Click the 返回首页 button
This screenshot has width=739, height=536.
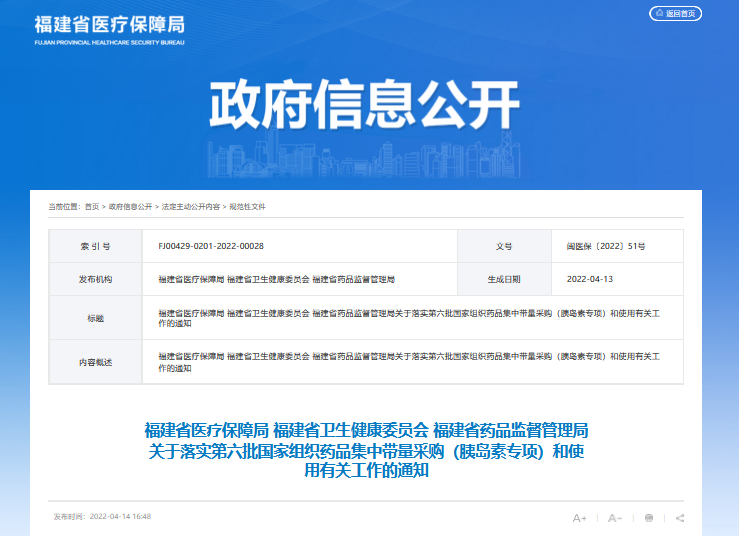675,13
